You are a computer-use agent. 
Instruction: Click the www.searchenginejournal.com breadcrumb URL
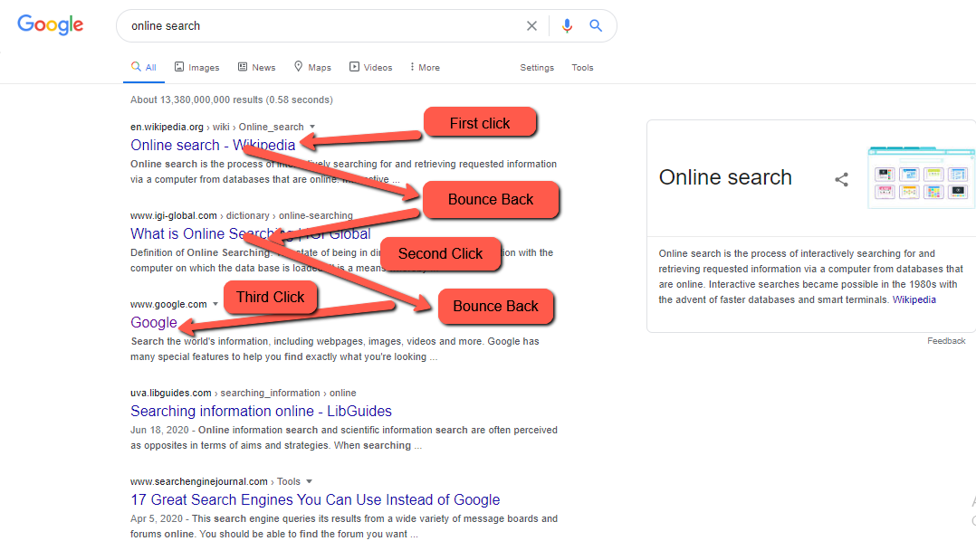pos(215,481)
